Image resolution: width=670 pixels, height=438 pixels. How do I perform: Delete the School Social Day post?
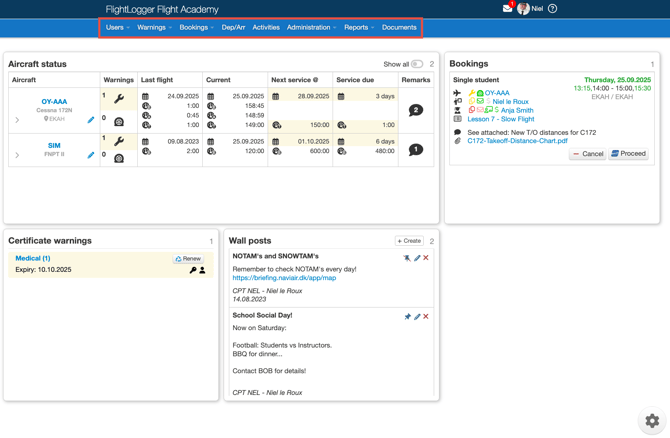[x=426, y=317]
